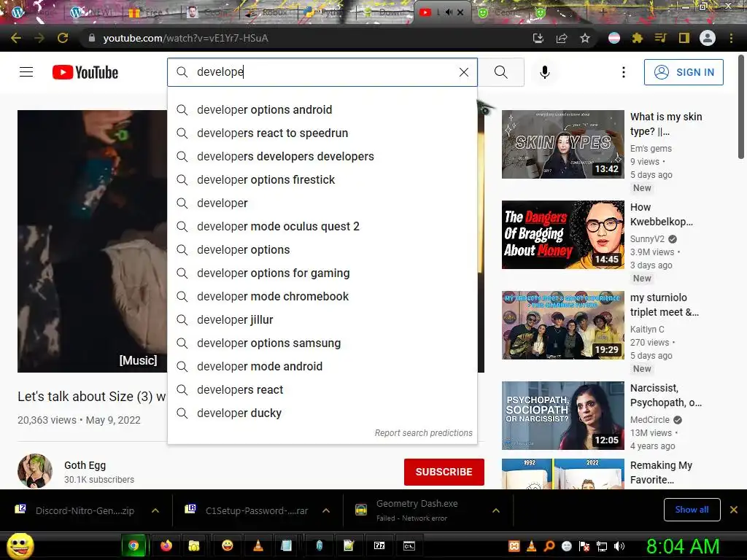Open the extensions puzzle-piece icon

(x=637, y=38)
